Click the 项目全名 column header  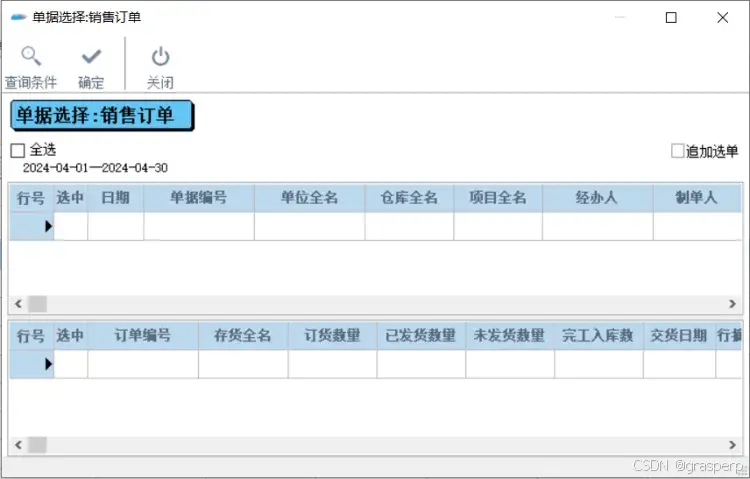pos(498,198)
